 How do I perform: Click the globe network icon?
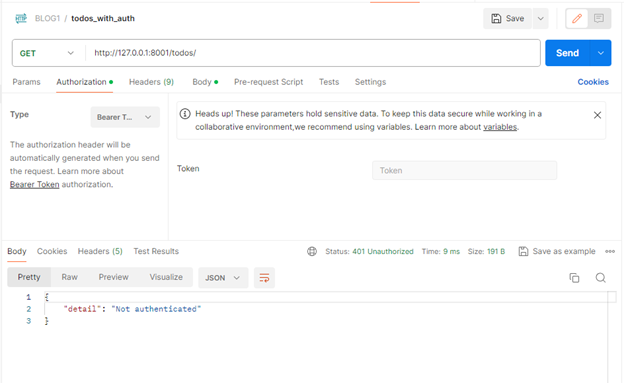click(x=312, y=251)
